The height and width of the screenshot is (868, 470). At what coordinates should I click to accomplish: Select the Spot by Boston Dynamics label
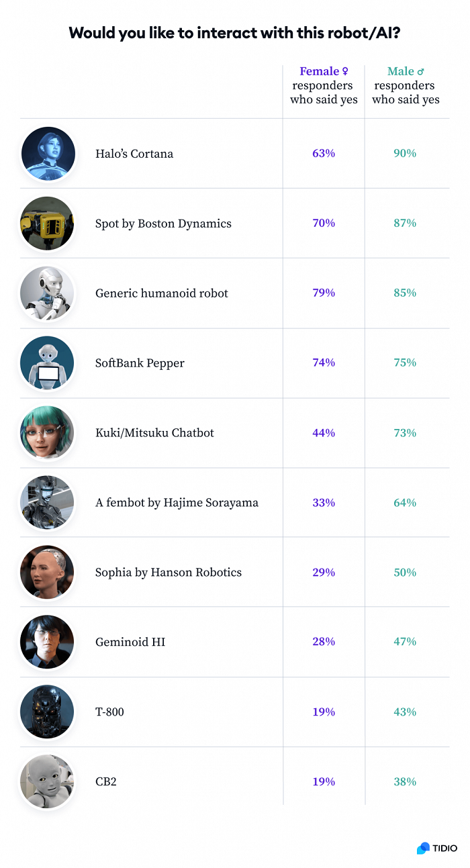(163, 224)
